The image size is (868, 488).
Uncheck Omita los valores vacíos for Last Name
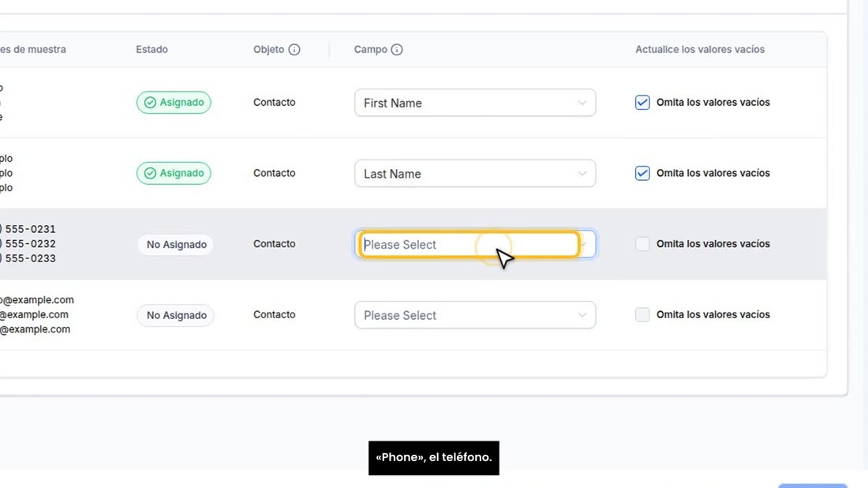point(642,174)
